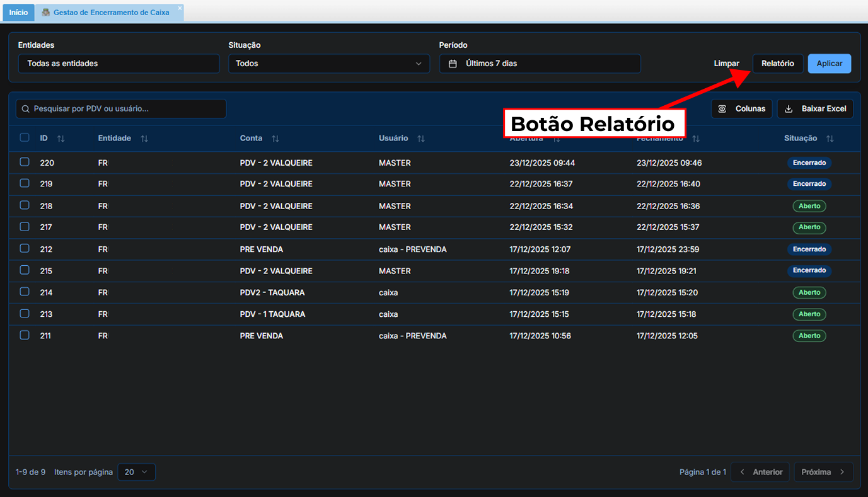The image size is (868, 497).
Task: Open the Situação dropdown showing Todos
Action: (x=328, y=64)
